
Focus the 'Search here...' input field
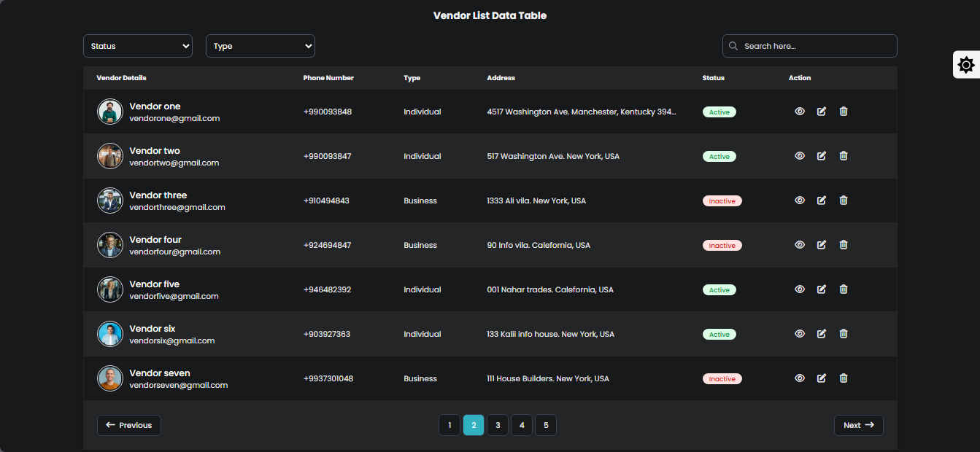pos(816,46)
